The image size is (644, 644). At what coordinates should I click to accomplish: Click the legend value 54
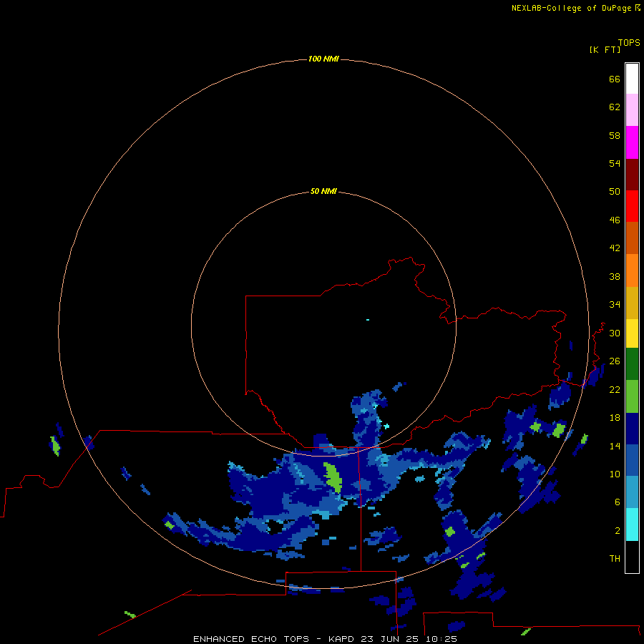tap(615, 163)
